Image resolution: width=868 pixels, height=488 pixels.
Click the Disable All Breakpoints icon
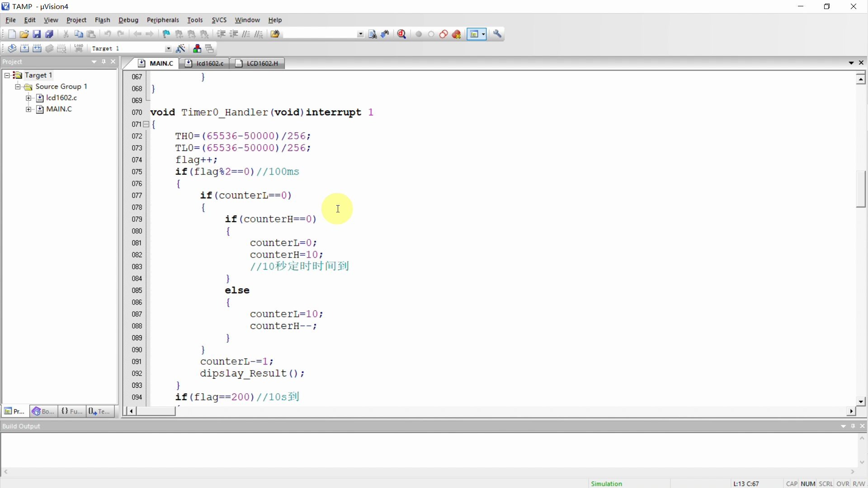point(444,34)
